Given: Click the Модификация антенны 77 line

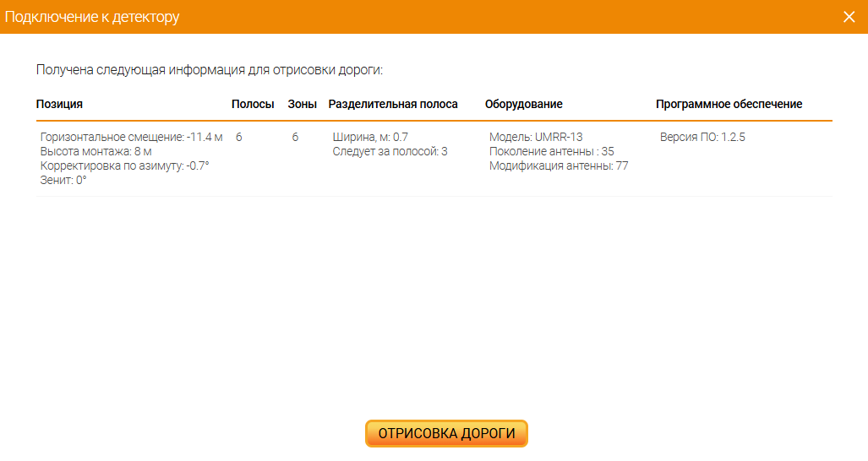Looking at the screenshot, I should pyautogui.click(x=559, y=165).
